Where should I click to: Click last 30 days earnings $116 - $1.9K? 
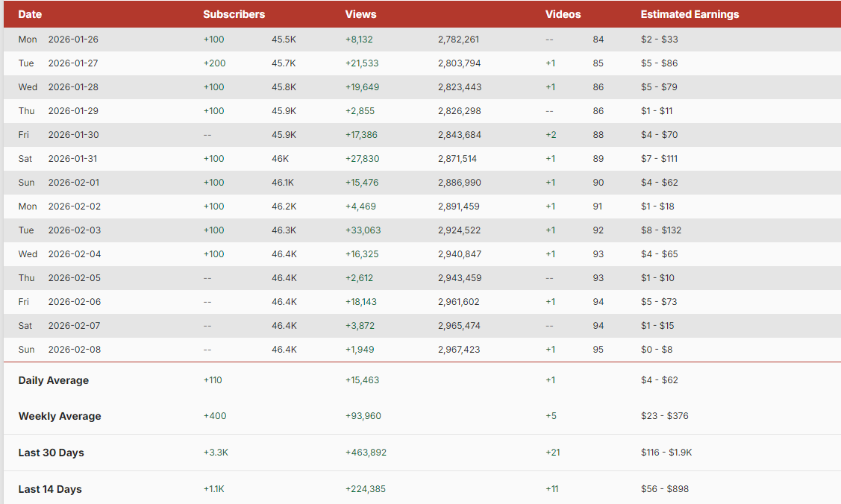tap(666, 452)
